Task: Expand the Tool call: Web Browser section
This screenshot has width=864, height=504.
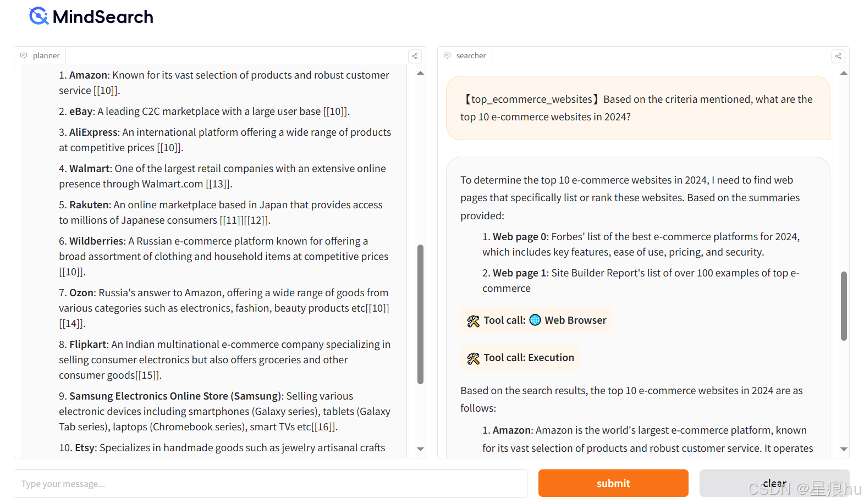Action: 536,320
